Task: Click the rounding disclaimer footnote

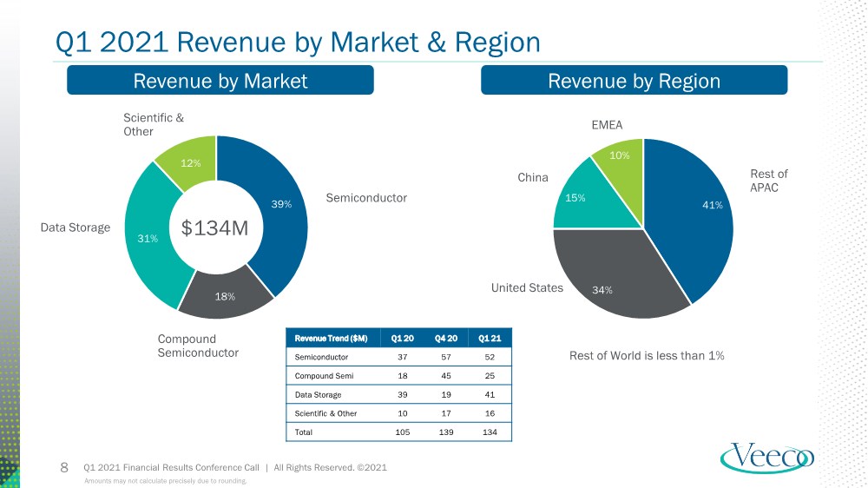Action: (x=165, y=481)
